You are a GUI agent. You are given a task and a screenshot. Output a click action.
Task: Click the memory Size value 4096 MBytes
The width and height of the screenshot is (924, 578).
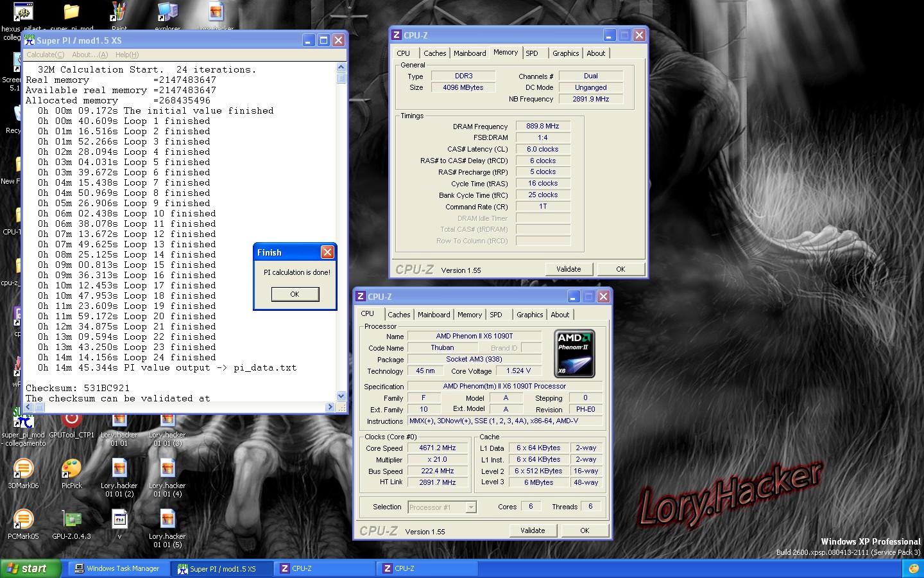[x=463, y=88]
